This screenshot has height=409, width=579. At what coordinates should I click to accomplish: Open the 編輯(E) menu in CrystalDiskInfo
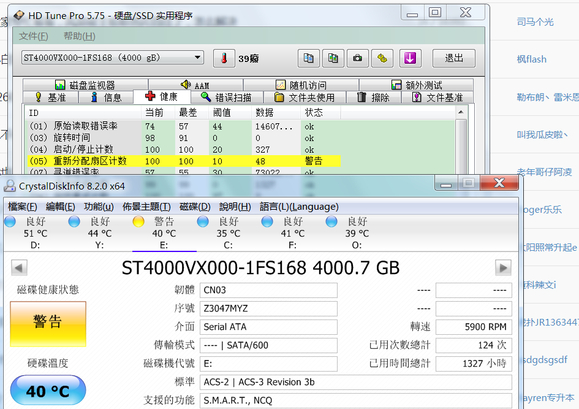[61, 207]
